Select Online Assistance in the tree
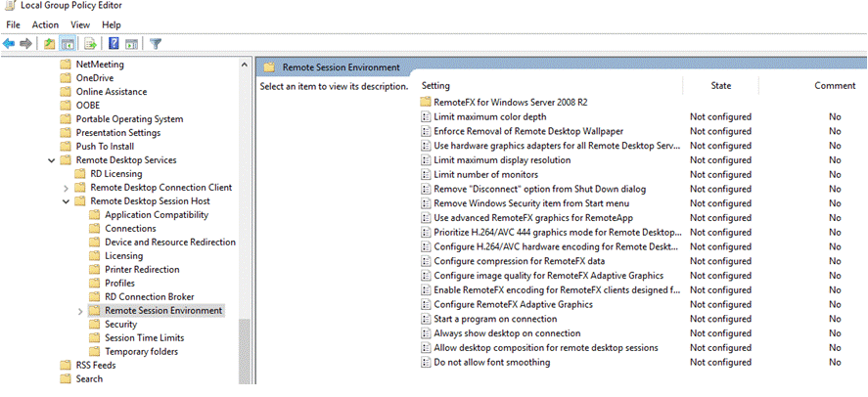The image size is (868, 397). tap(112, 92)
